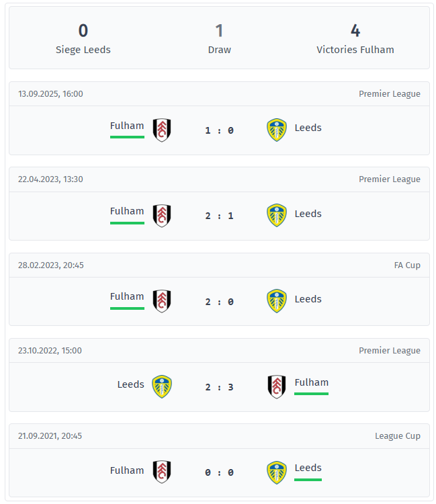Open the 0 : 0 League Cup score

coord(219,472)
